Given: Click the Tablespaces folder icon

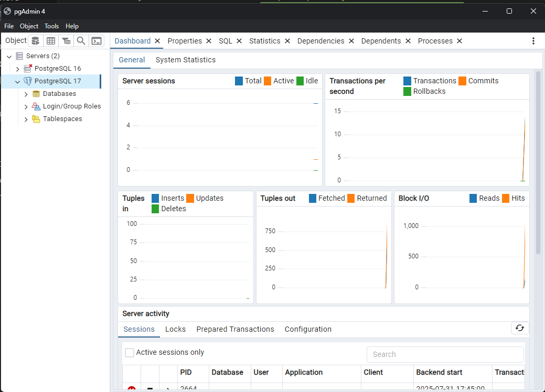Looking at the screenshot, I should (36, 119).
